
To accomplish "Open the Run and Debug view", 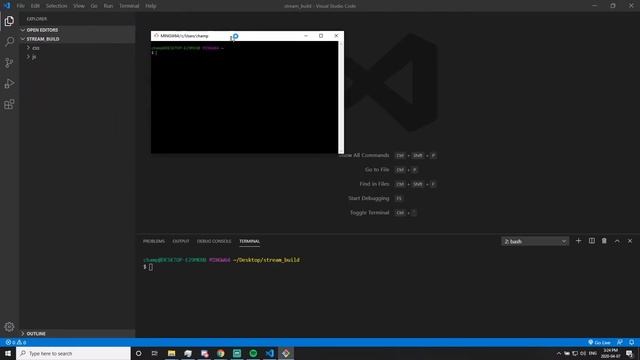I will click(9, 83).
